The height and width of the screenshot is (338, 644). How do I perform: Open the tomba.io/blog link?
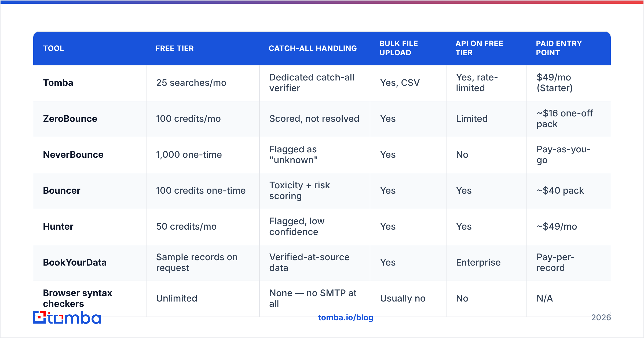tap(346, 318)
